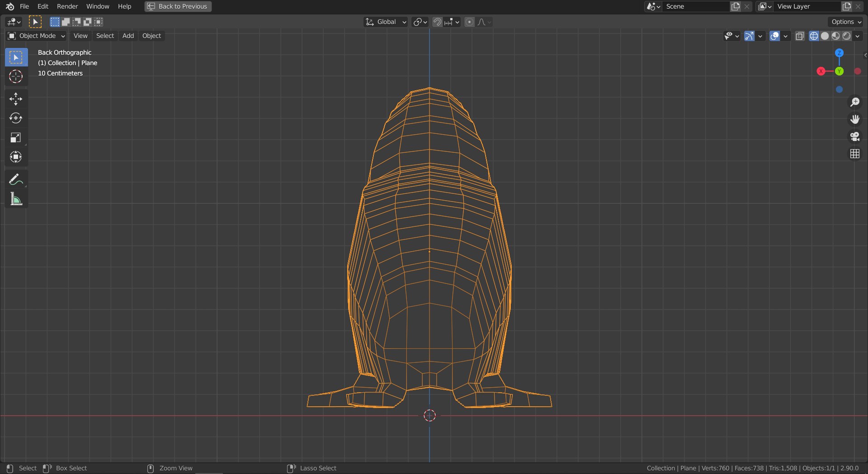Open the pivot point dropdown
The height and width of the screenshot is (474, 868).
(420, 22)
